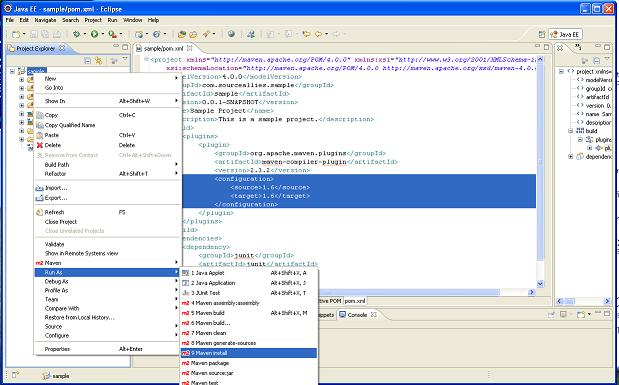
Task: Open the File menu
Action: 9,20
